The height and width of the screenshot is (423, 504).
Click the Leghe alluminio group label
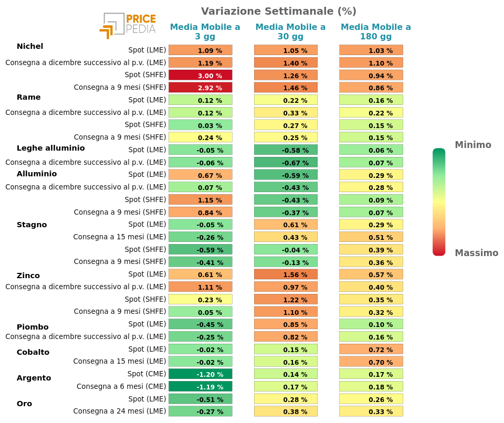pyautogui.click(x=51, y=148)
